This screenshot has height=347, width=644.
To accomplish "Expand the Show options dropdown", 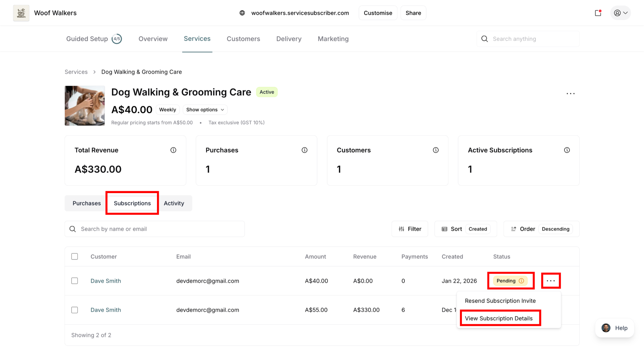I will pos(205,110).
